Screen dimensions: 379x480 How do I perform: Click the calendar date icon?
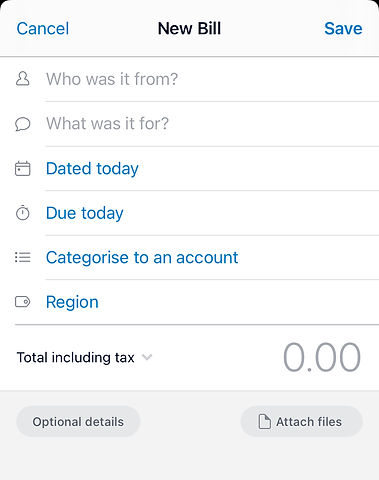pos(23,168)
